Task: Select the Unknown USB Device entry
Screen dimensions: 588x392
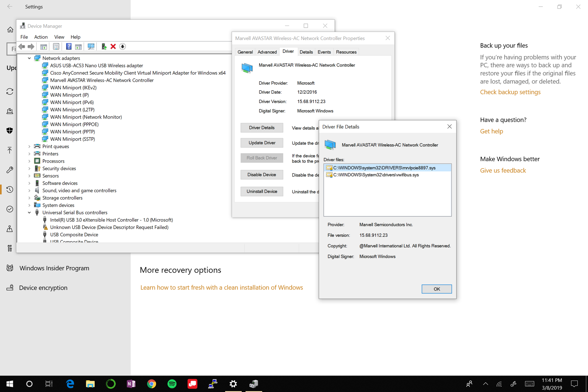Action: coord(109,227)
